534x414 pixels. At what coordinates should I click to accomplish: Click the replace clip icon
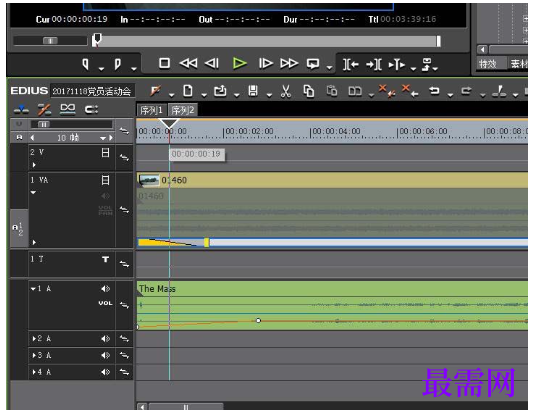pos(355,91)
